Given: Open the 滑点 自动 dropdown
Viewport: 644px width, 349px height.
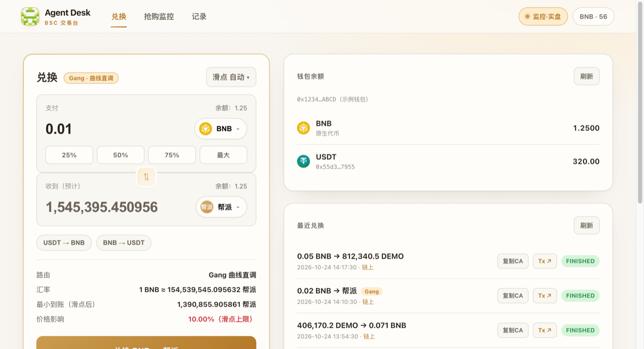Looking at the screenshot, I should click(x=231, y=77).
